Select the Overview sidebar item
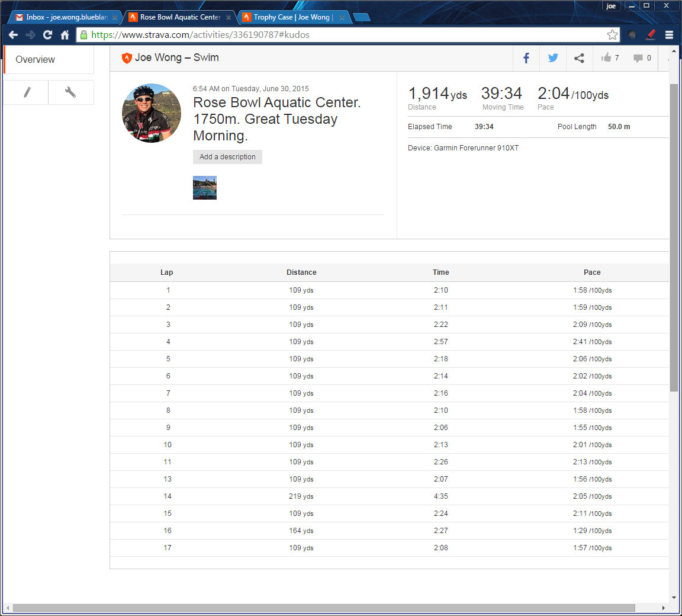The image size is (682, 616). [x=36, y=60]
